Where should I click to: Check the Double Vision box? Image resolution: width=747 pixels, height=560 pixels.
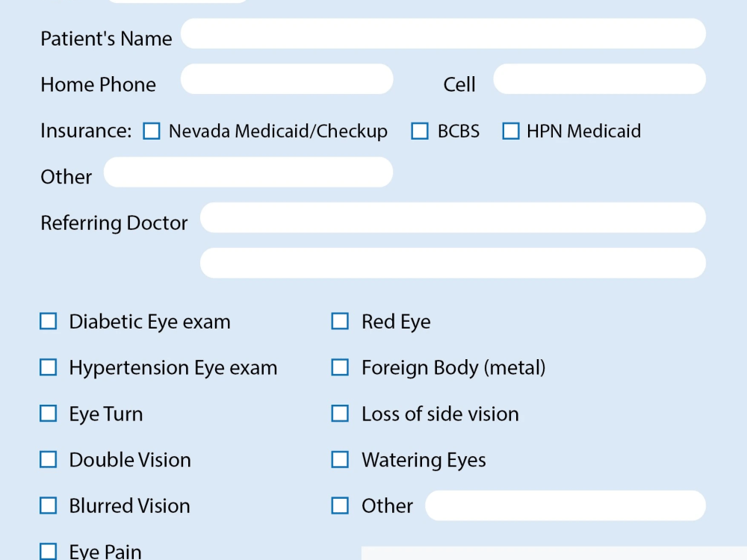pyautogui.click(x=48, y=459)
